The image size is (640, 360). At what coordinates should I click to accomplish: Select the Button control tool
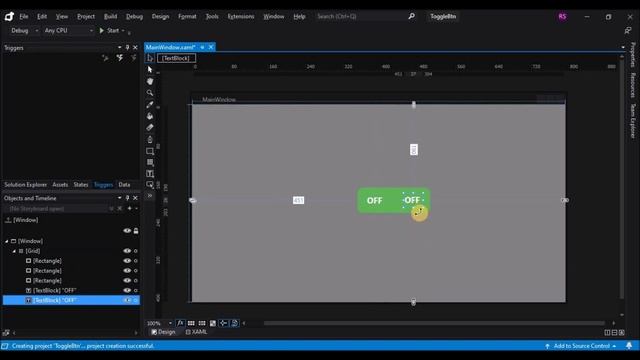point(150,184)
